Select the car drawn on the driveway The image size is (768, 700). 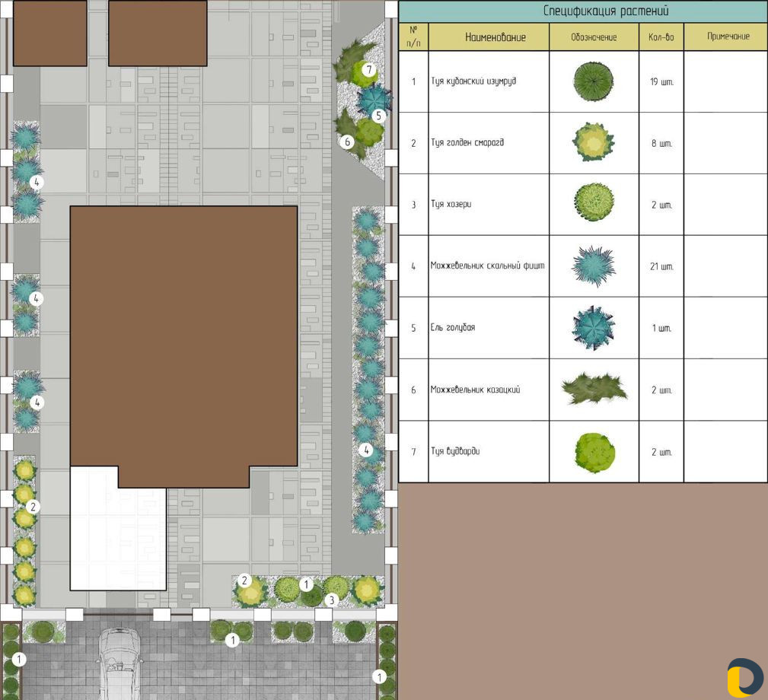coord(119,663)
